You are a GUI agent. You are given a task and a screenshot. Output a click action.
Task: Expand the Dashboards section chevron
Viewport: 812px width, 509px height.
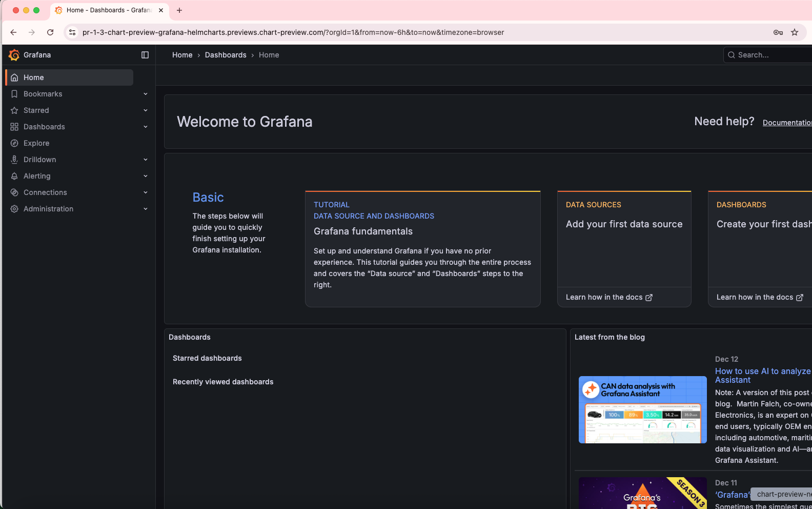coord(146,127)
